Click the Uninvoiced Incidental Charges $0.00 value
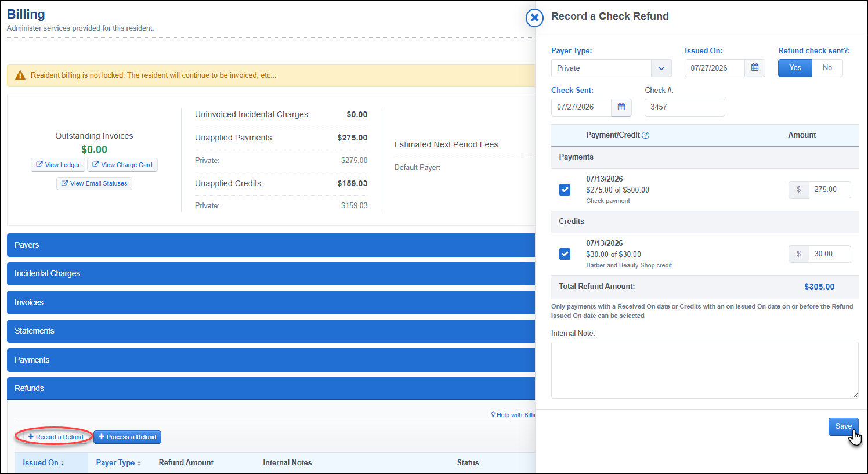 357,114
